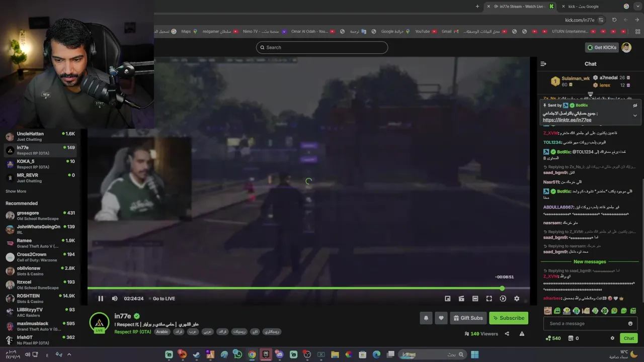Open Steam from the Windows taskbar

coord(196,354)
